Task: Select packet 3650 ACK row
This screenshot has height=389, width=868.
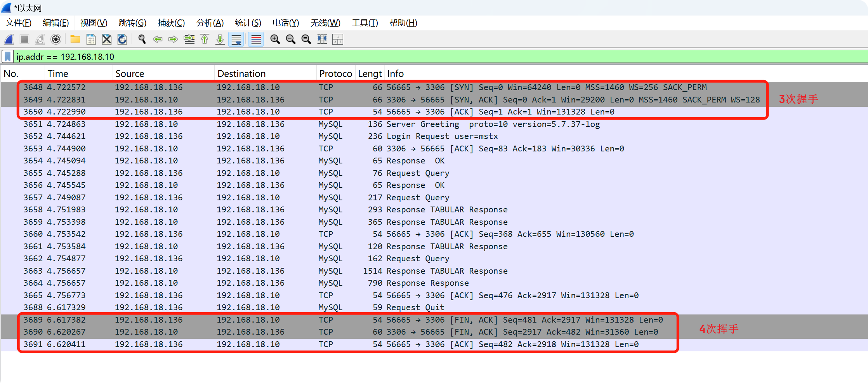Action: (434, 112)
